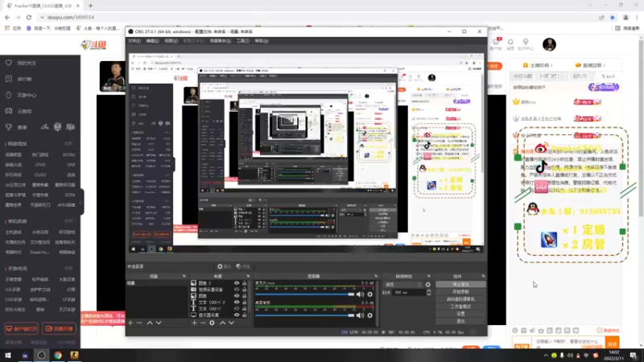Click 开始录制 button in OBS controls
Viewport: 644px width, 362px height.
[460, 292]
